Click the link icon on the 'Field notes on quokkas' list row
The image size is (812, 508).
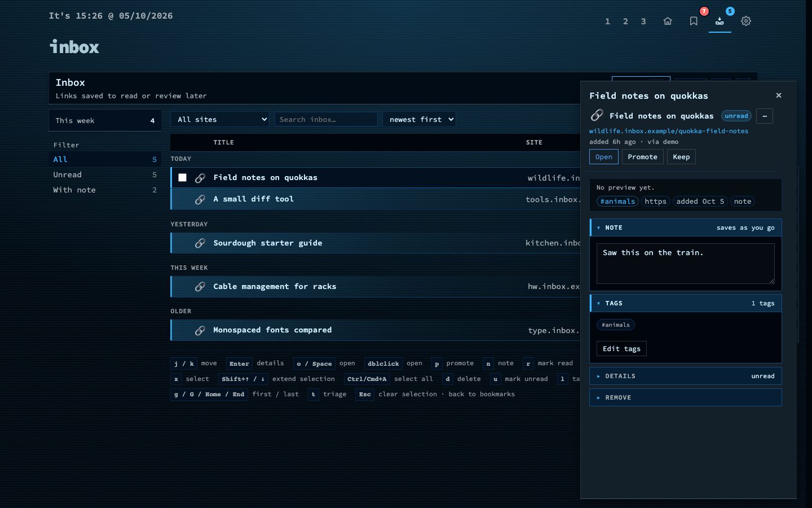coord(200,178)
